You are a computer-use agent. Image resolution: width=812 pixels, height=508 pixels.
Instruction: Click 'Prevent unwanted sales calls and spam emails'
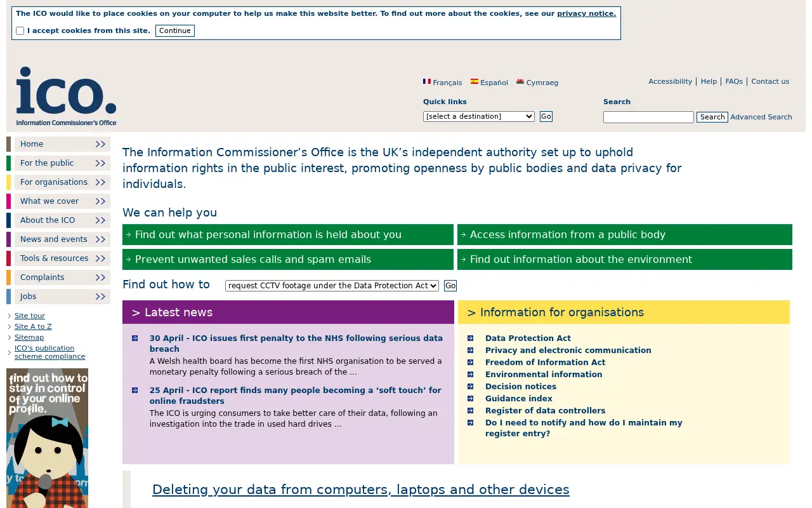click(288, 259)
